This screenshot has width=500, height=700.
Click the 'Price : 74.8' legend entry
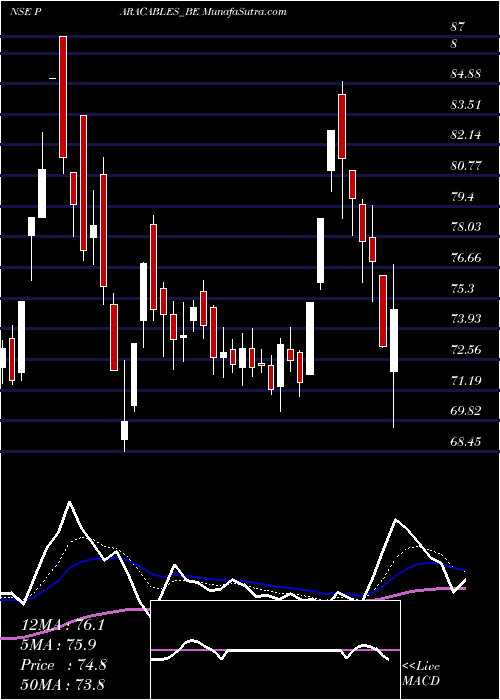pyautogui.click(x=64, y=665)
